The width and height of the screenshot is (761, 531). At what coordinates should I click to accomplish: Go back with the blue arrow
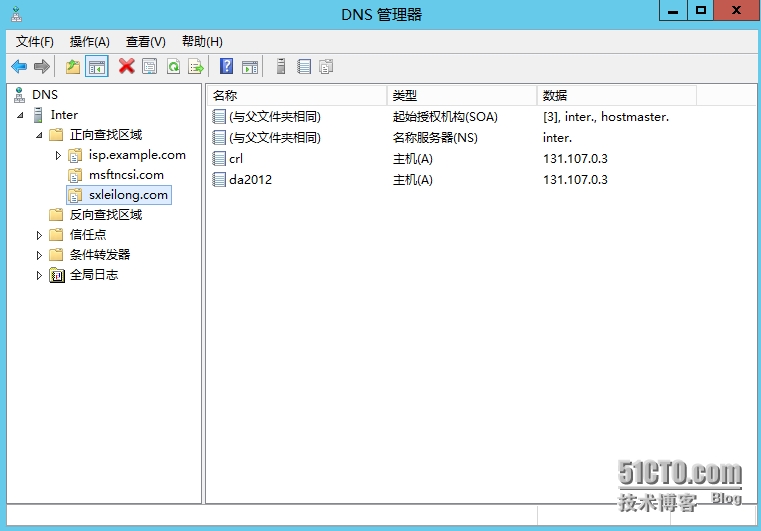point(19,66)
